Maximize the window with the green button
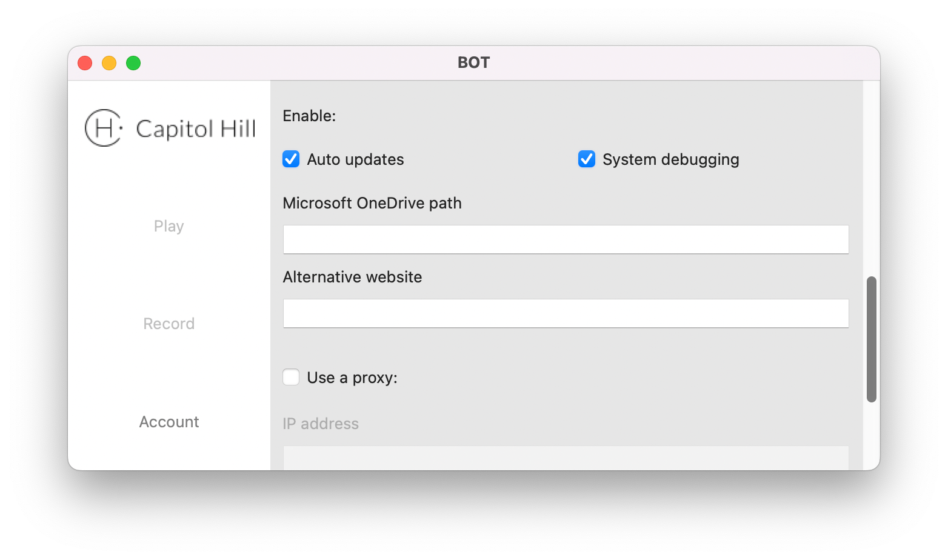Screen dimensions: 948x560 [x=133, y=63]
